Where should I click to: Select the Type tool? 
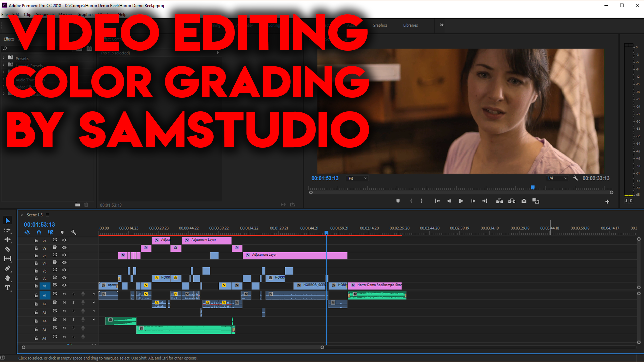[7, 288]
